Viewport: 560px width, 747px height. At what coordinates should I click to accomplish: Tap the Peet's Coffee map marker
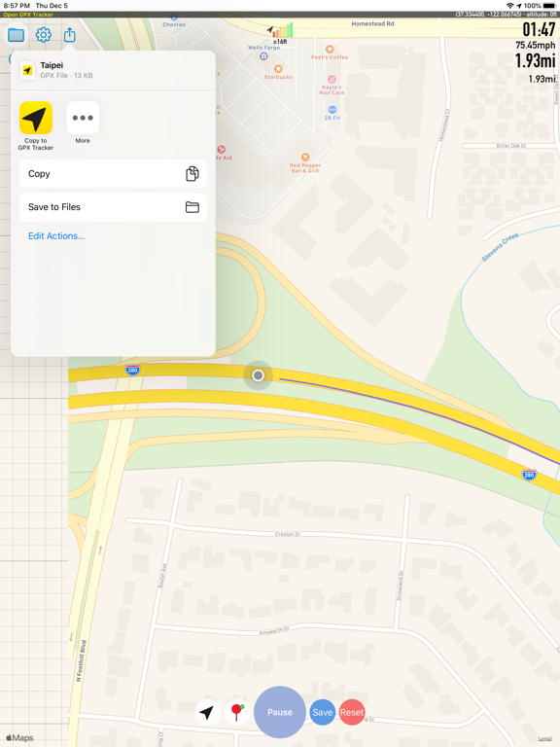pyautogui.click(x=330, y=50)
